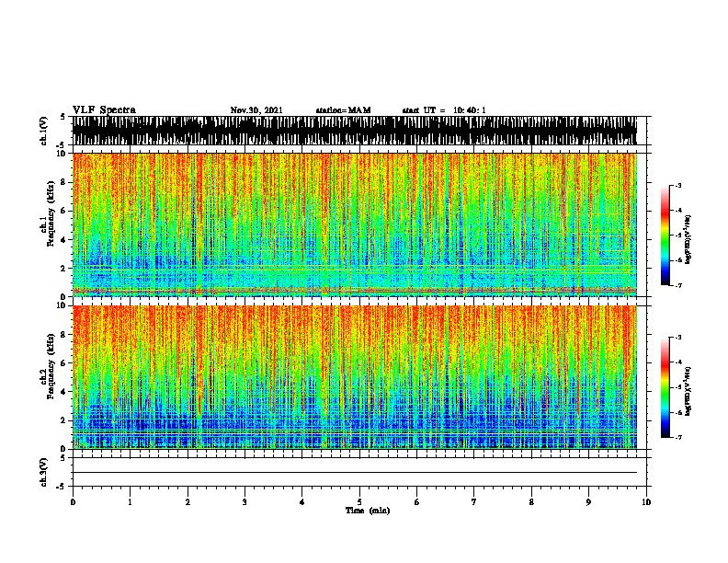The image size is (728, 563).
Task: Click the time axis tick label "10"
Action: point(646,502)
